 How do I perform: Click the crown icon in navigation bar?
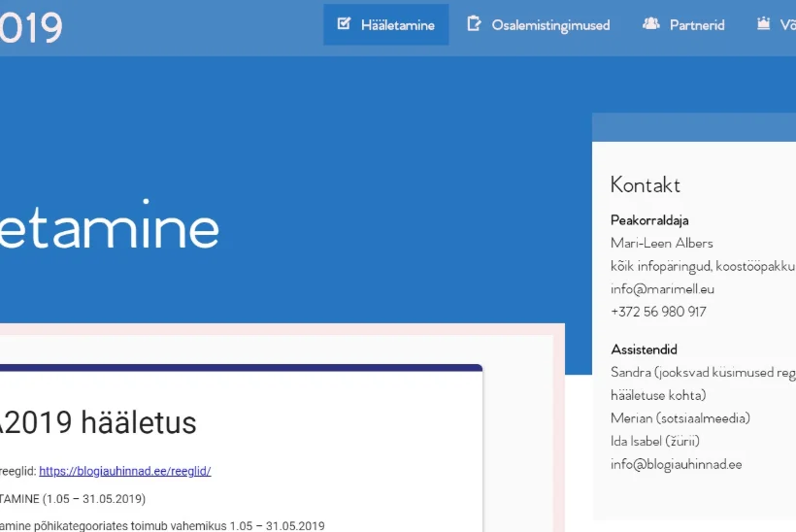(763, 24)
